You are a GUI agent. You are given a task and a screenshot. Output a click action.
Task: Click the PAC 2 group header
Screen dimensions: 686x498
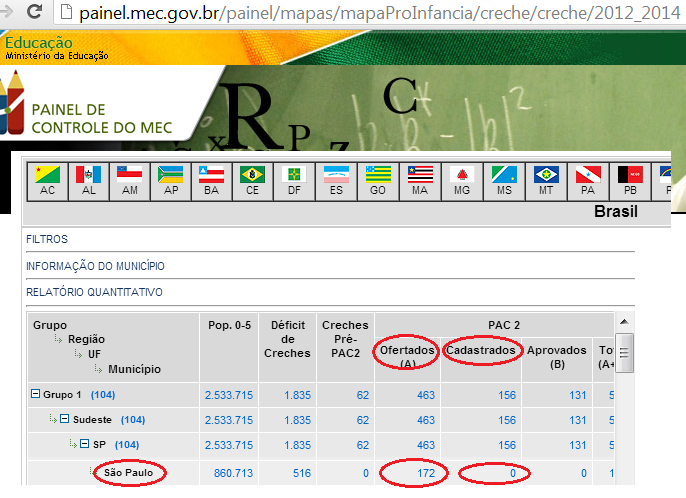pyautogui.click(x=504, y=325)
